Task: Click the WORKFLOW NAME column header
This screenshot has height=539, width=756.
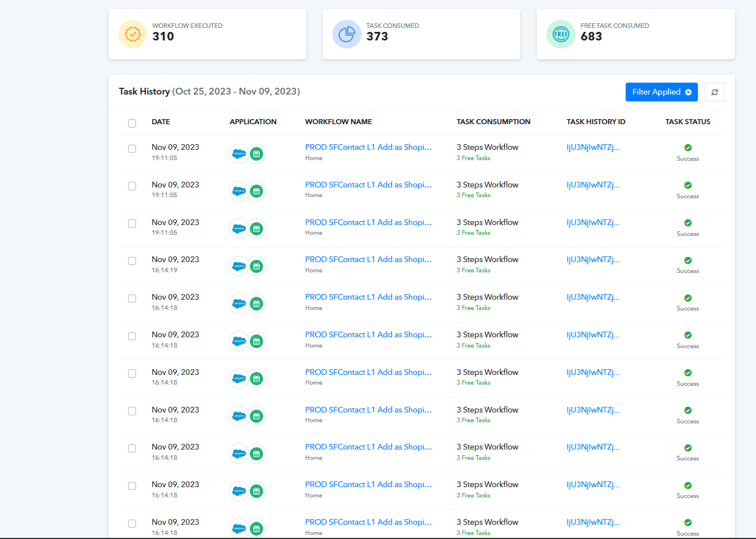Action: tap(339, 122)
